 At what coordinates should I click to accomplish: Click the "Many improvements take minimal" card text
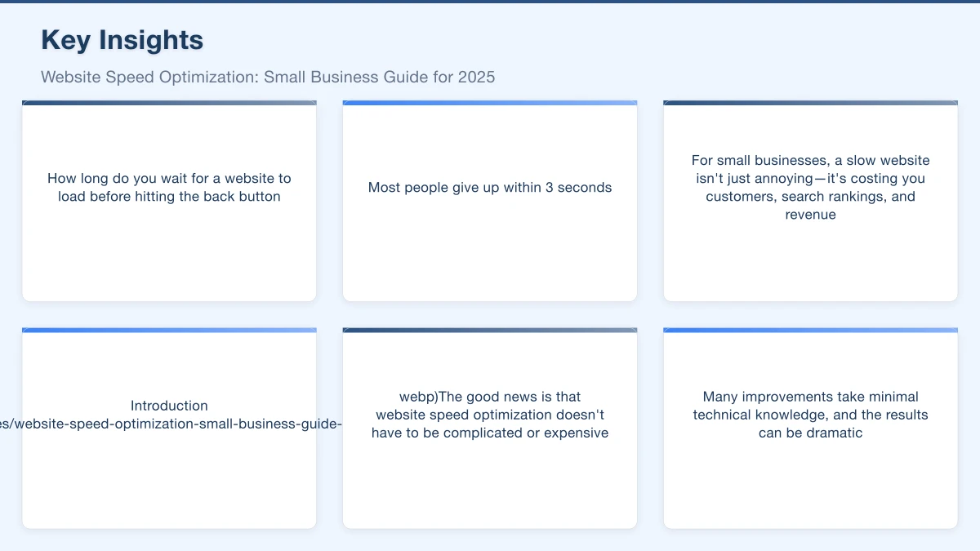(x=810, y=397)
